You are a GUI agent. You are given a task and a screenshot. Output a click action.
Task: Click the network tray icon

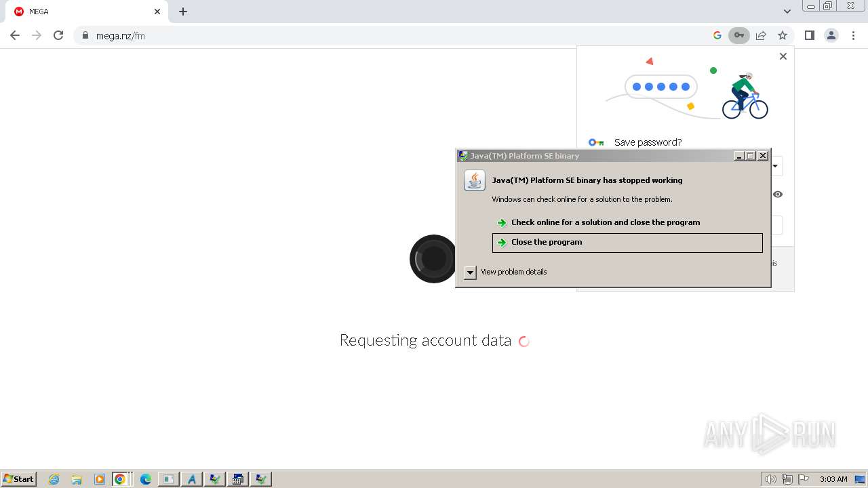click(x=787, y=479)
